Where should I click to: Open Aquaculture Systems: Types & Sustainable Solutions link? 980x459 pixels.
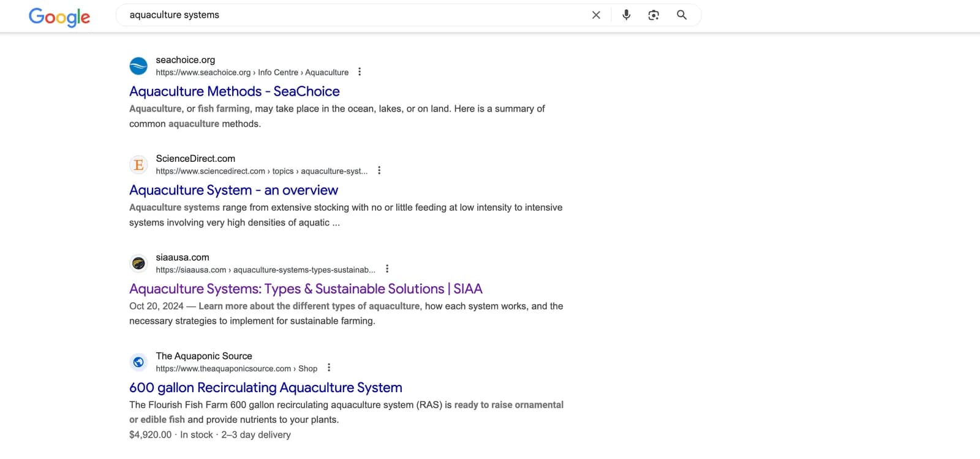point(306,289)
